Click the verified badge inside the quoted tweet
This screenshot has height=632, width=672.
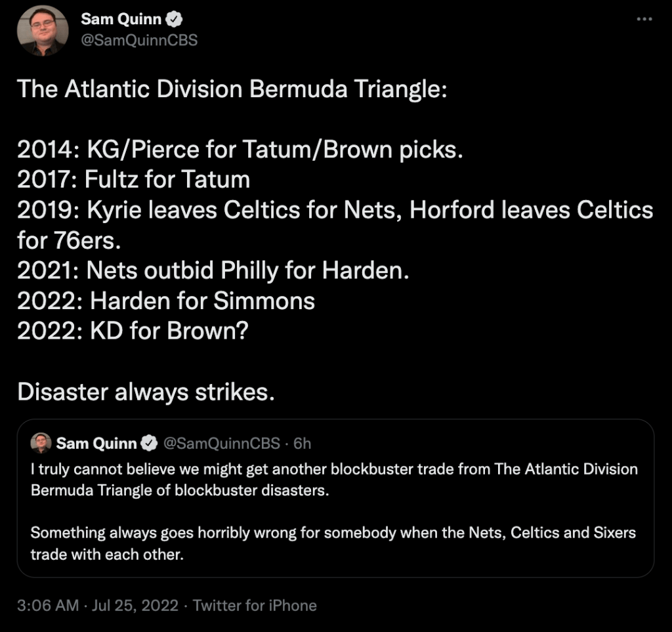(149, 444)
